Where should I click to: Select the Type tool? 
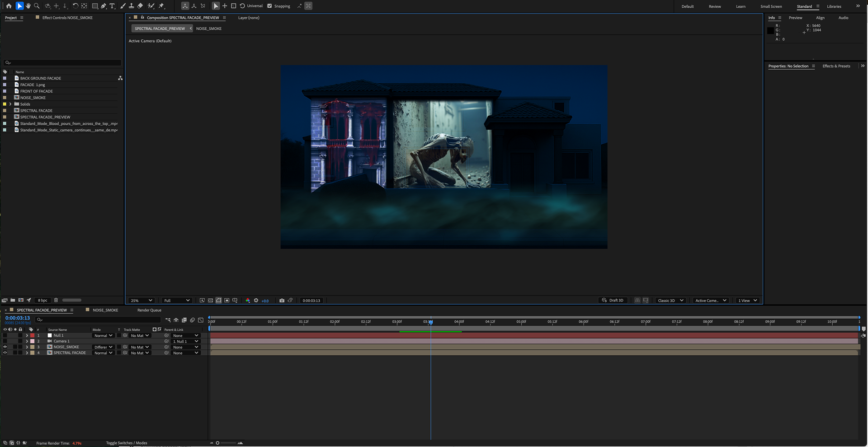112,6
